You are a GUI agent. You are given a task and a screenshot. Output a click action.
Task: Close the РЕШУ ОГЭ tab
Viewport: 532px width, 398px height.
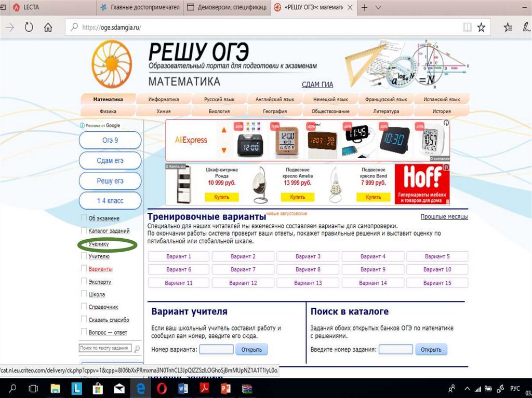(350, 7)
